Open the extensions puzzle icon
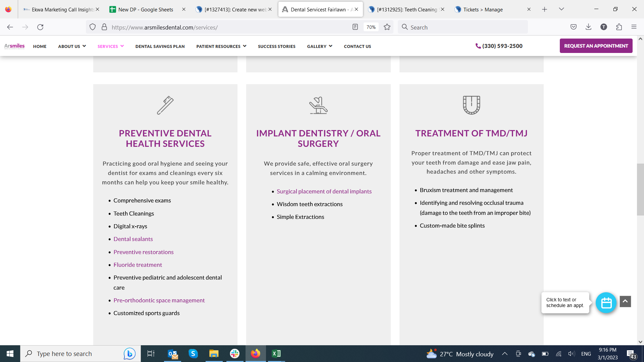 point(619,27)
